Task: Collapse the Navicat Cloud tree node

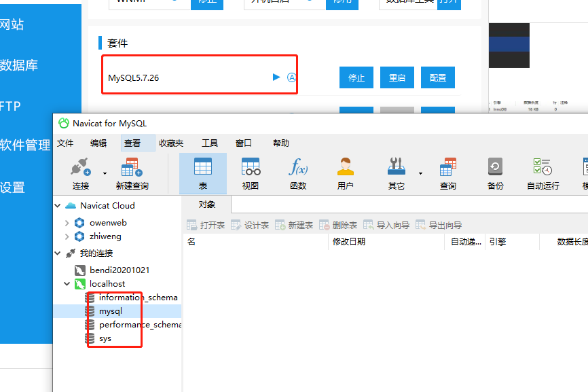Action: click(x=58, y=206)
